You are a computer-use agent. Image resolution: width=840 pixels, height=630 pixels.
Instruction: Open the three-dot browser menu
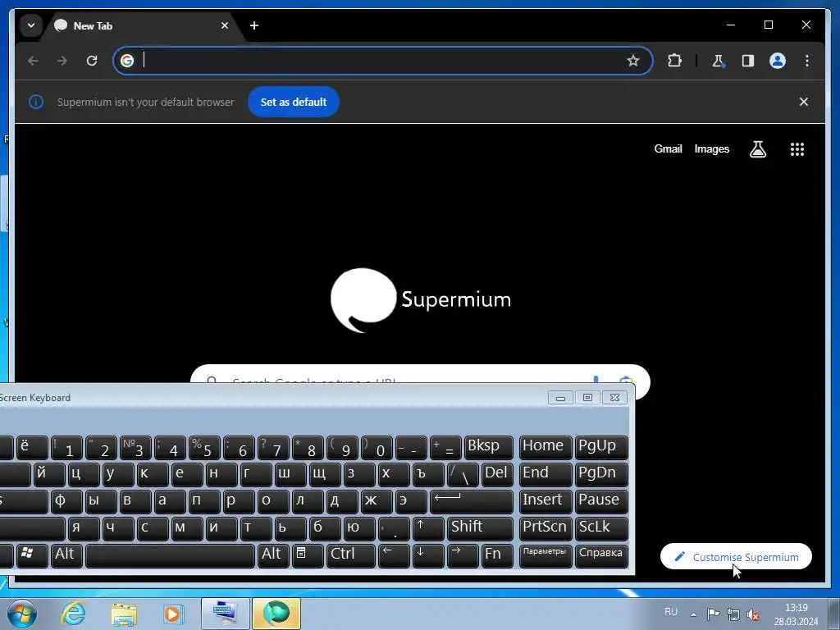pyautogui.click(x=807, y=61)
